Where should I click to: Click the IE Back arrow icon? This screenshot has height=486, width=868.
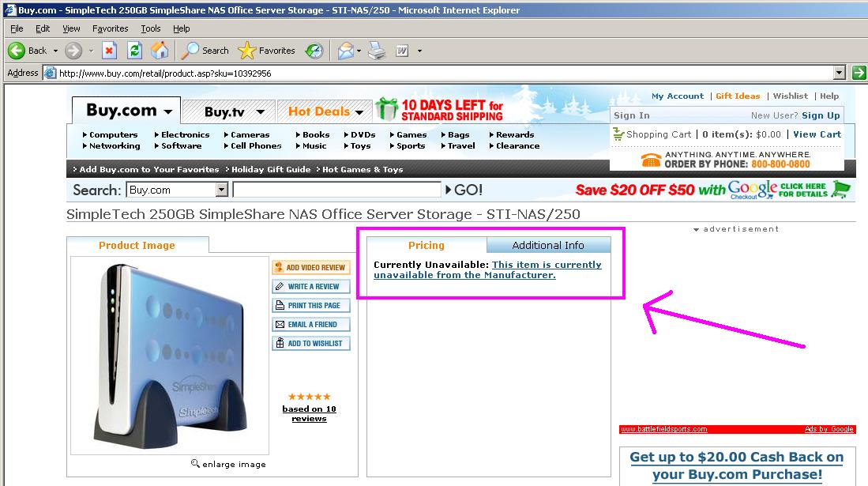16,51
